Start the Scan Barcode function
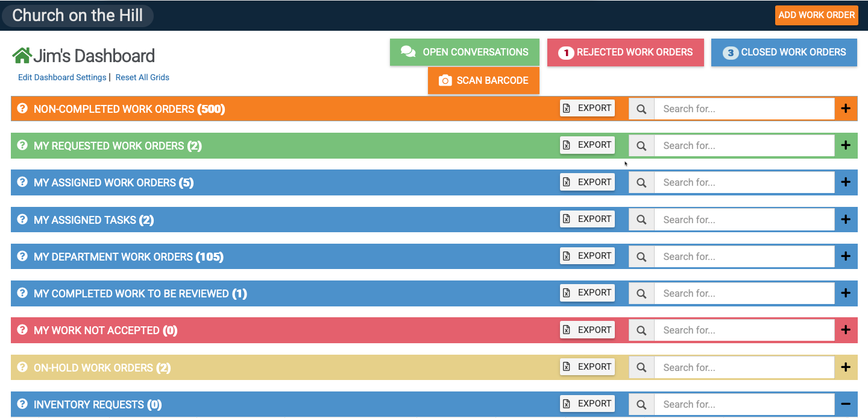The height and width of the screenshot is (418, 868). 483,81
